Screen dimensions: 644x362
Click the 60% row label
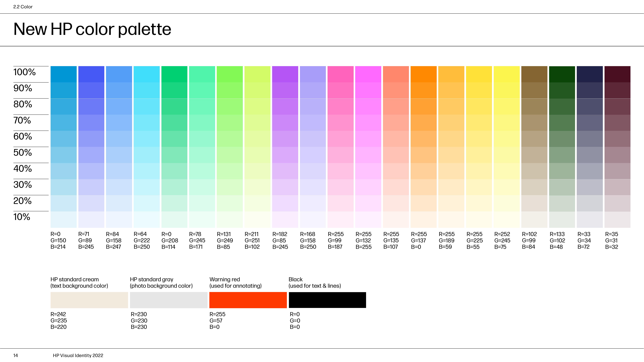(23, 136)
